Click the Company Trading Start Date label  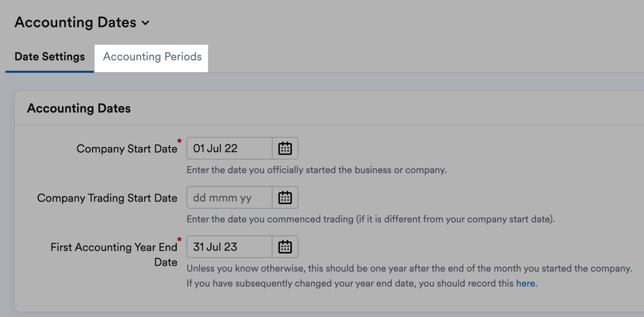pos(107,198)
